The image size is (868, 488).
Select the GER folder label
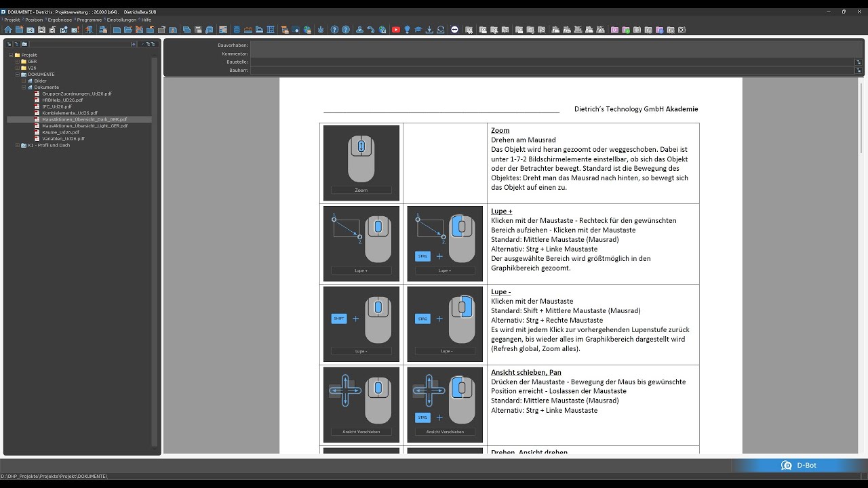(32, 62)
